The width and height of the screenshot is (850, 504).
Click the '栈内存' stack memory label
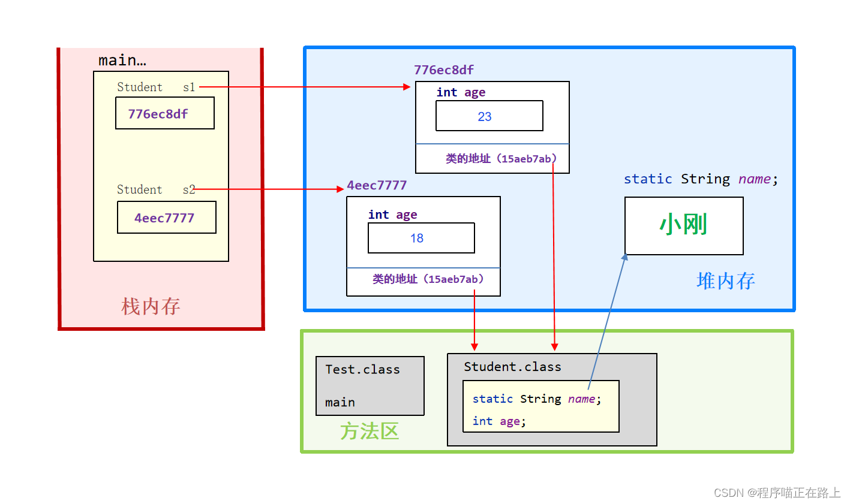point(151,306)
